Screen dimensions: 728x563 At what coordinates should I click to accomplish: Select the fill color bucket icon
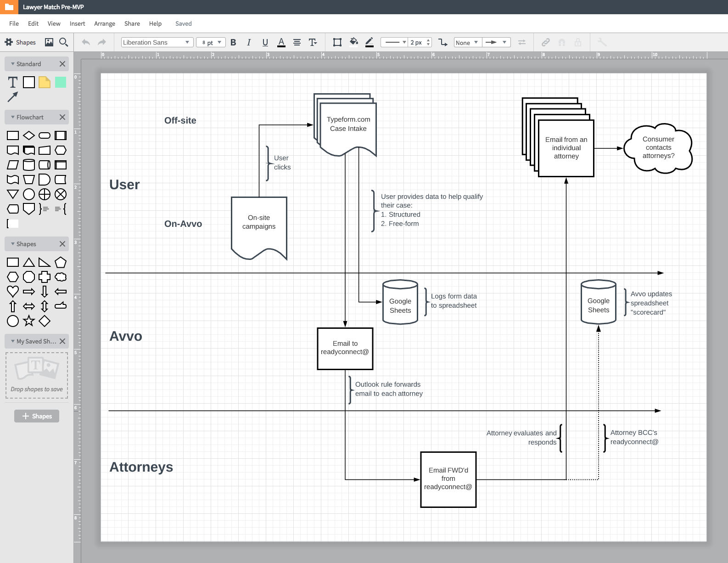coord(353,42)
